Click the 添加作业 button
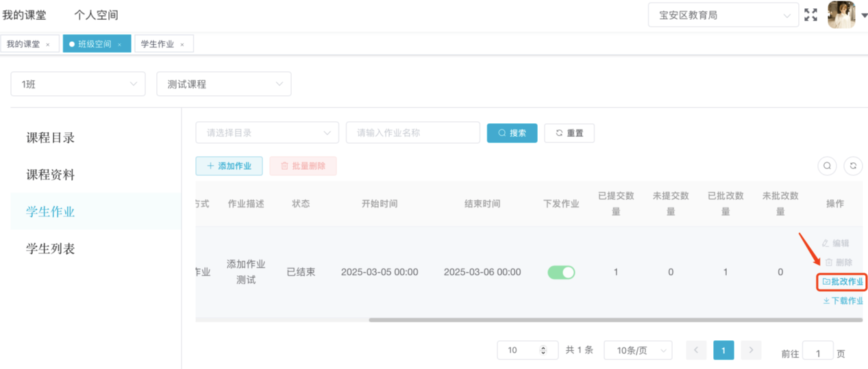Screen dimensions: 868x369 click(229, 166)
